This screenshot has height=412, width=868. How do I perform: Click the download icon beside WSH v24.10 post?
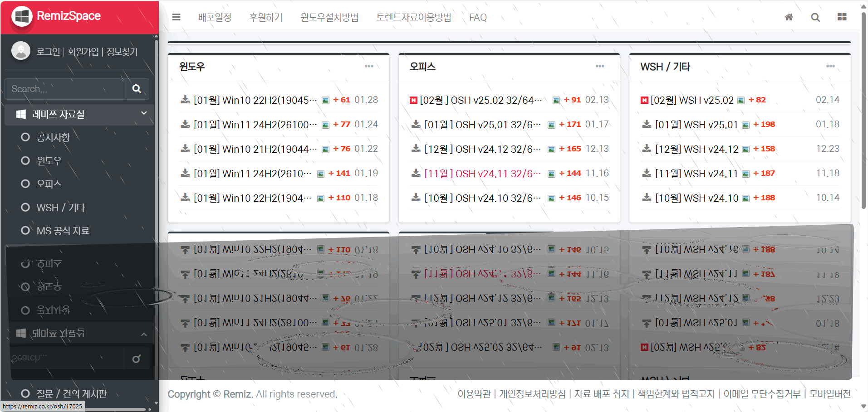point(647,198)
